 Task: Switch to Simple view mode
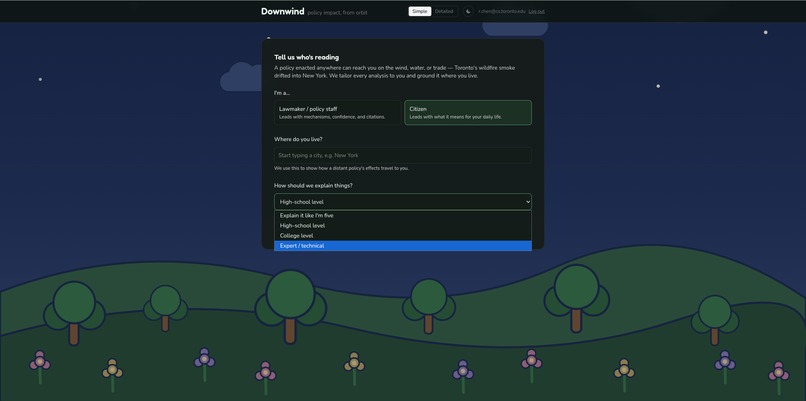[419, 11]
